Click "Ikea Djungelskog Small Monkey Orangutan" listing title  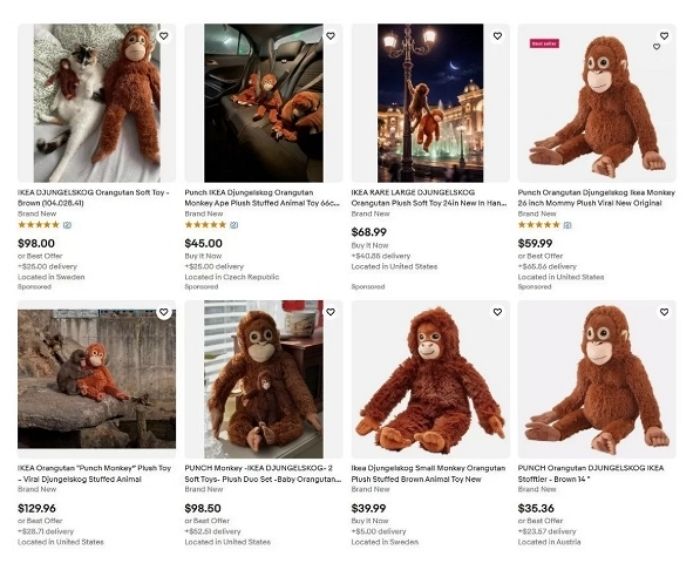(429, 473)
